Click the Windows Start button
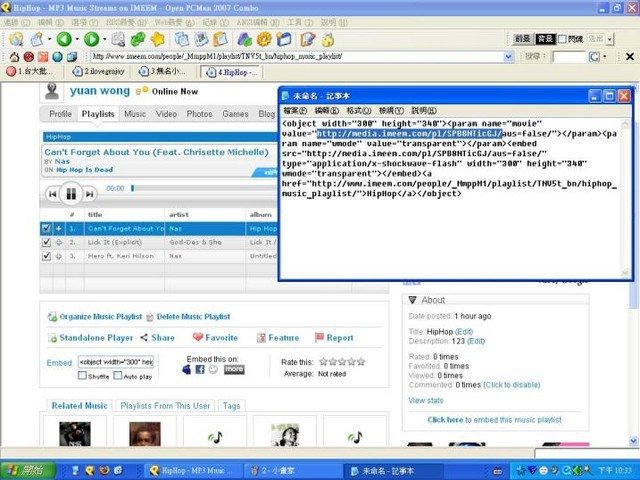This screenshot has height=480, width=640. (27, 470)
